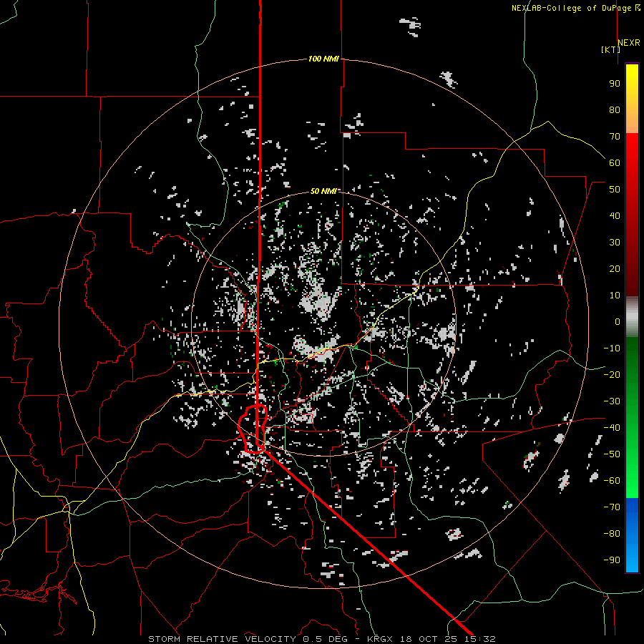Select the 30 value on the velocity scale
The image size is (644, 644).
click(x=615, y=243)
